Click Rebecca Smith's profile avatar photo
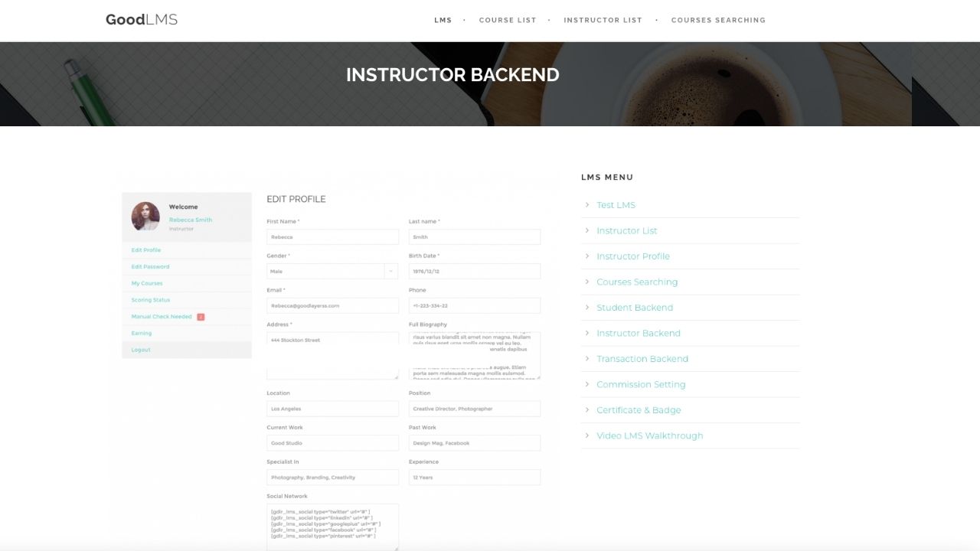980x551 pixels. (x=145, y=217)
